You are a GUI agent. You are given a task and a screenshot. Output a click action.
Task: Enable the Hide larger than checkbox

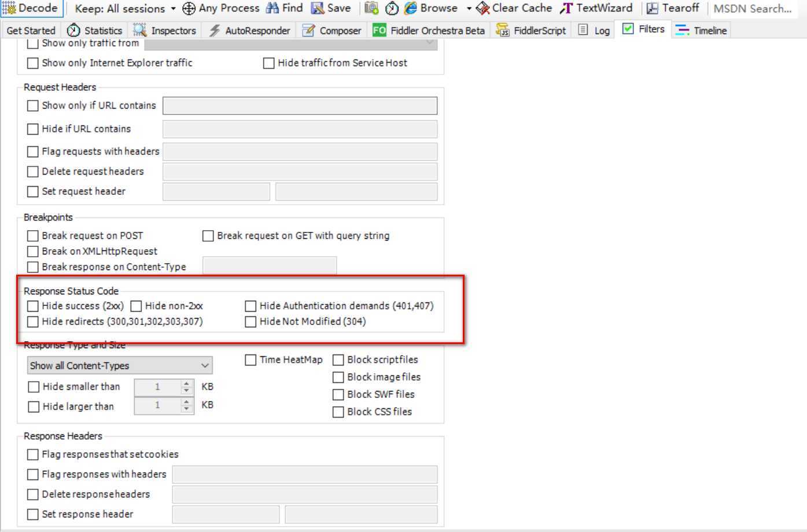point(34,407)
